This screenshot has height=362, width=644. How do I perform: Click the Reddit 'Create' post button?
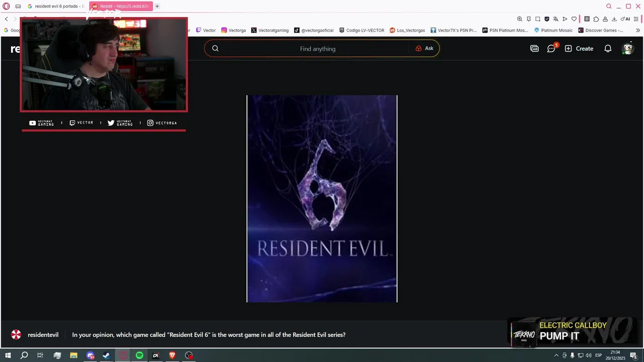(579, 49)
